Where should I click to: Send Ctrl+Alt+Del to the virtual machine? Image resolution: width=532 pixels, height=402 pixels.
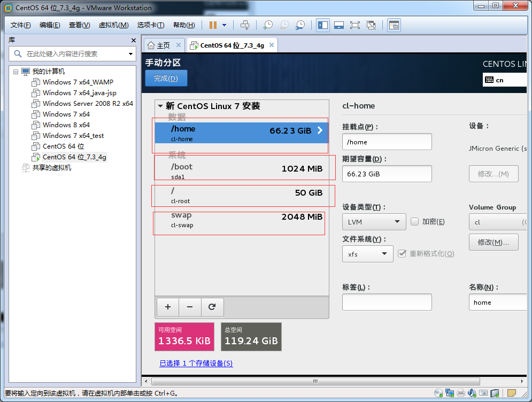point(245,25)
